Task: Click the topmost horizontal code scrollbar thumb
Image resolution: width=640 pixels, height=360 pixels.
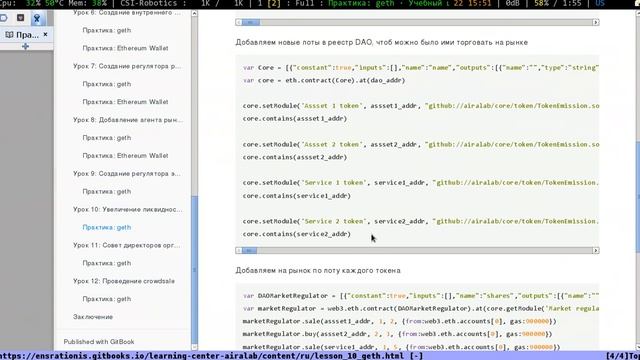Action: [x=251, y=22]
